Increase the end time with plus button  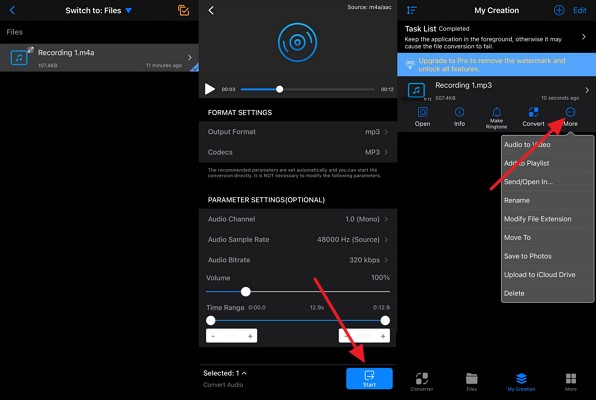tap(383, 336)
